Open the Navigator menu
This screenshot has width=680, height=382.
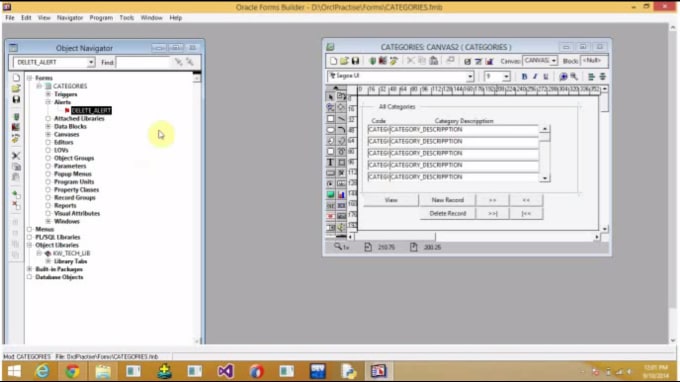[x=70, y=18]
